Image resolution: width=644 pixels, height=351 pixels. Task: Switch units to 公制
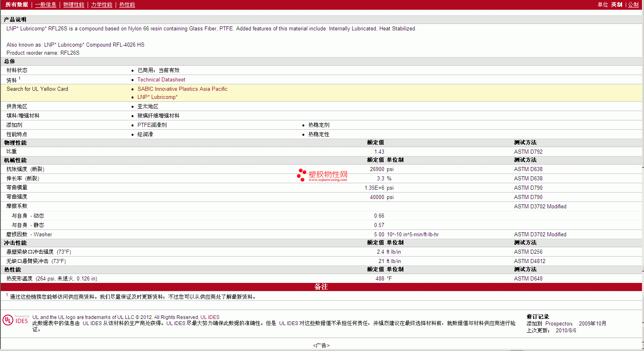point(633,4)
